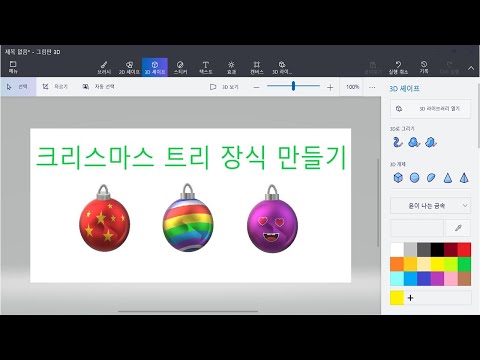This screenshot has width=480, height=360.
Task: Choose the white color swatch
Action: coord(397,250)
